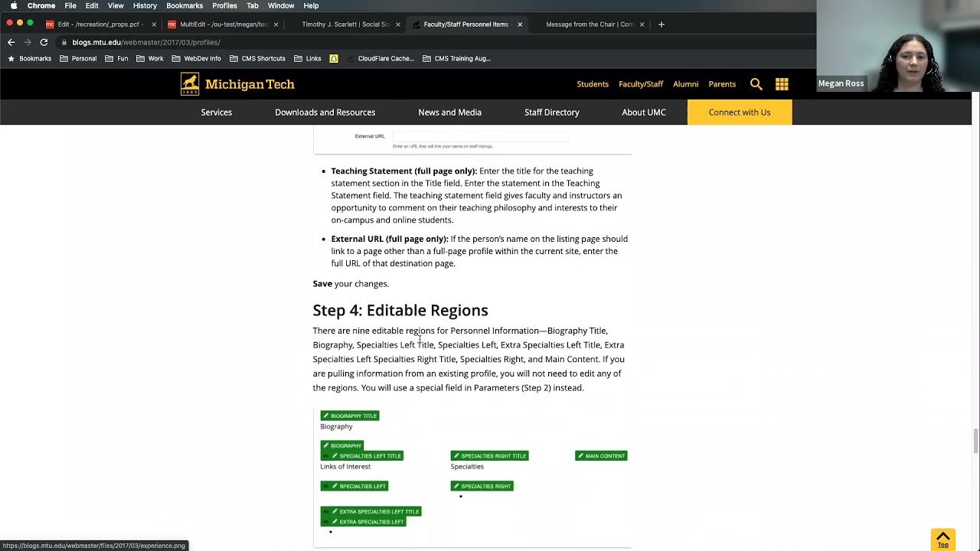This screenshot has width=980, height=551.
Task: Click the green Biography edit button
Action: click(341, 445)
